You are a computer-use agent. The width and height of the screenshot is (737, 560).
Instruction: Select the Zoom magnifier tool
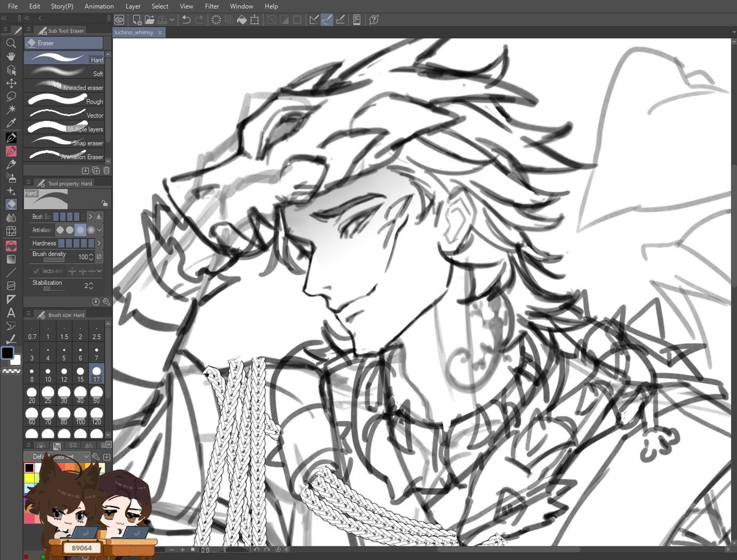10,43
